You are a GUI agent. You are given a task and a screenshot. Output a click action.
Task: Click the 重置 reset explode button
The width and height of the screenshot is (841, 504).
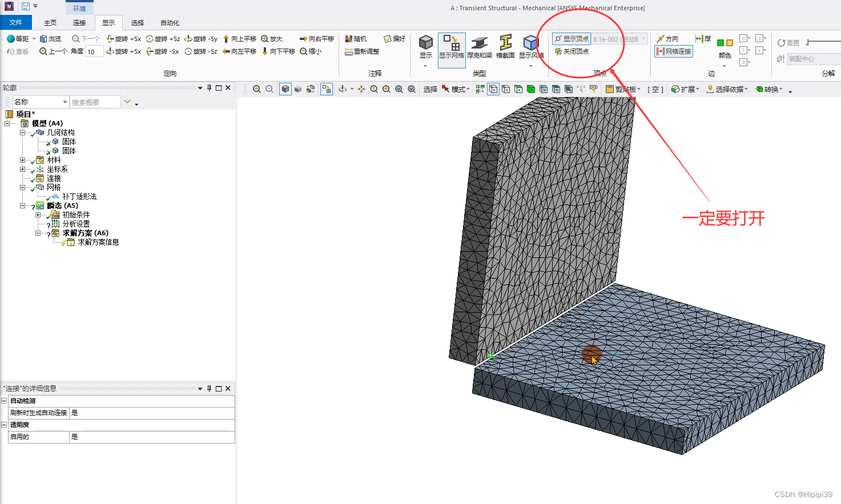(788, 43)
